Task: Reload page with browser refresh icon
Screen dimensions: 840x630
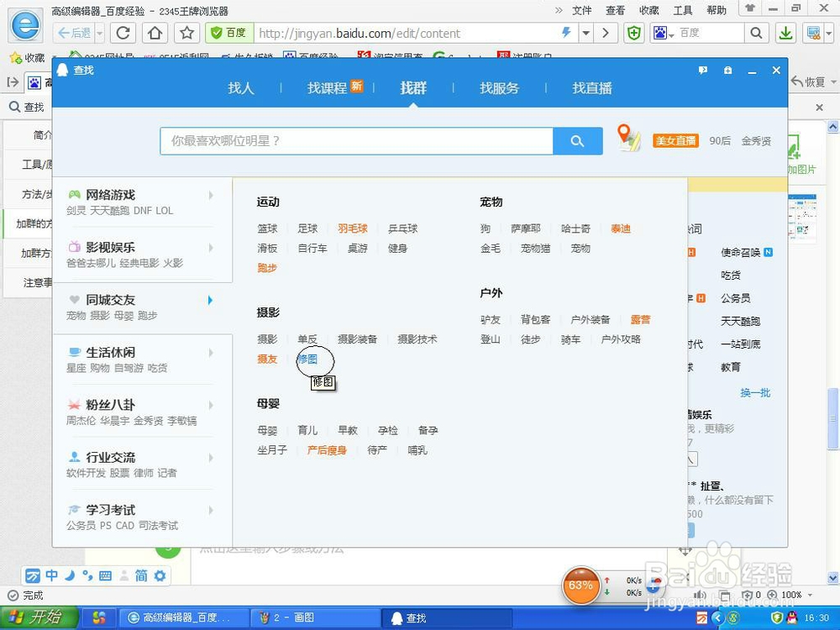Action: pos(123,34)
